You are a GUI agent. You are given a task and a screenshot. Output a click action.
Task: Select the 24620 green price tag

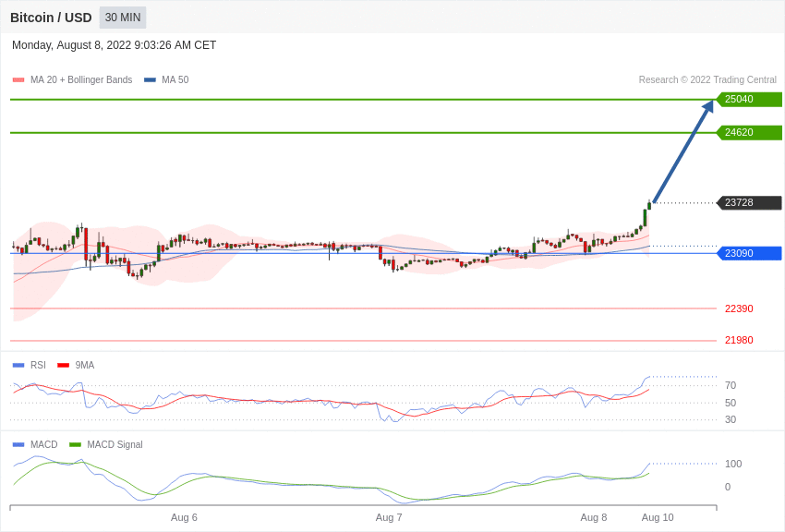pos(749,133)
